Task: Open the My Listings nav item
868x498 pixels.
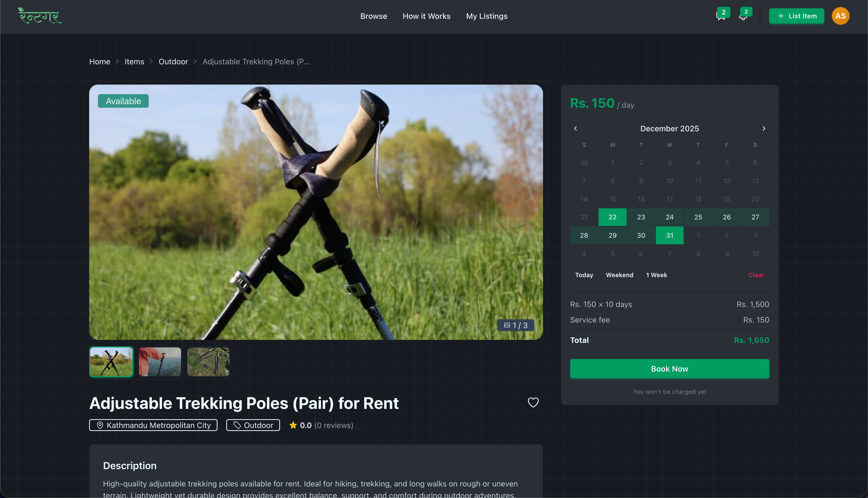Action: (x=486, y=16)
